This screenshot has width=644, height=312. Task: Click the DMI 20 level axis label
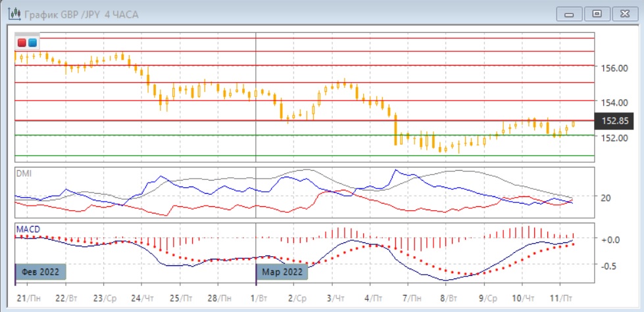(x=606, y=198)
